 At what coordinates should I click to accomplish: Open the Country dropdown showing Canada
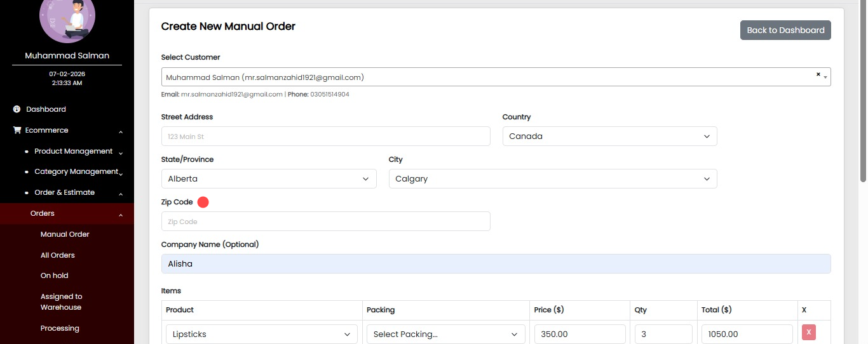click(609, 136)
